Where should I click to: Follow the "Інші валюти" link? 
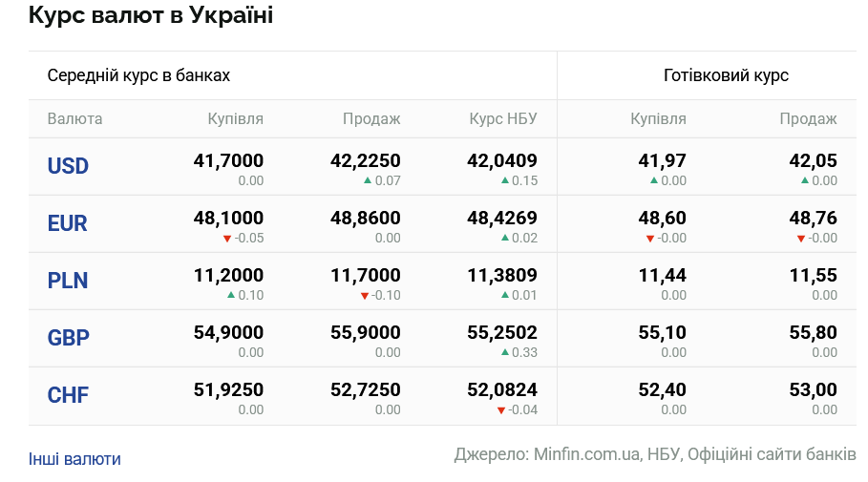pyautogui.click(x=74, y=459)
